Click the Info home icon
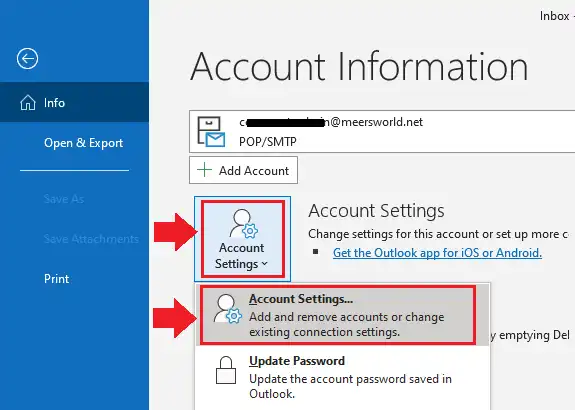Viewport: 575px width, 410px height. pyautogui.click(x=28, y=103)
